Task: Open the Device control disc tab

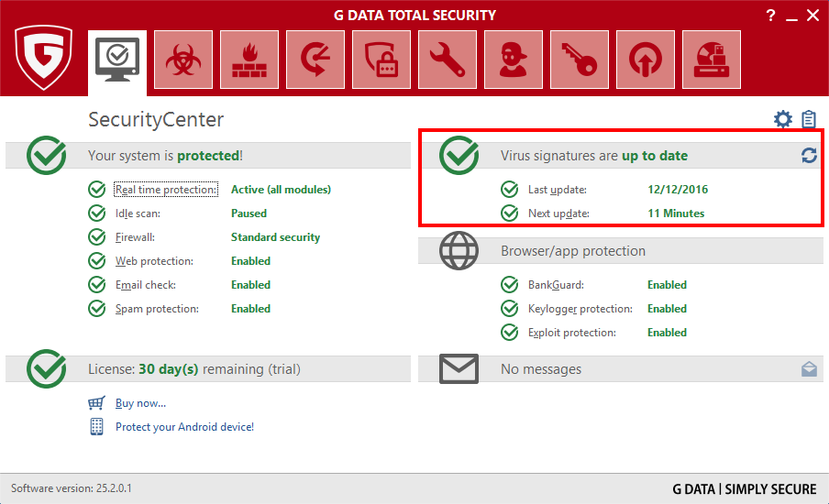Action: coord(712,60)
